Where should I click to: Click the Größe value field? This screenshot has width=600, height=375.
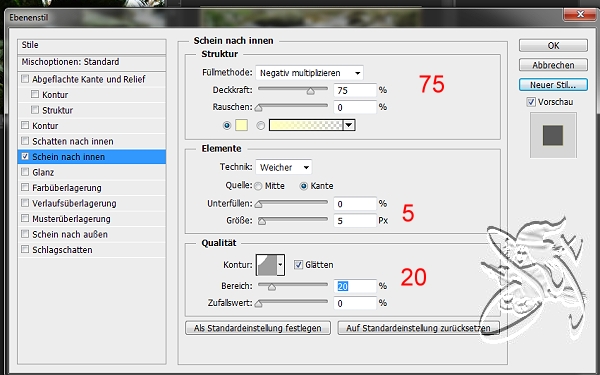point(355,220)
